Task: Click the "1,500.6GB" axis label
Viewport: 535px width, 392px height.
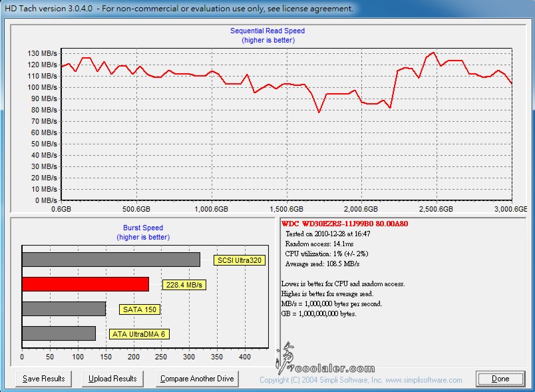Action: click(x=286, y=209)
